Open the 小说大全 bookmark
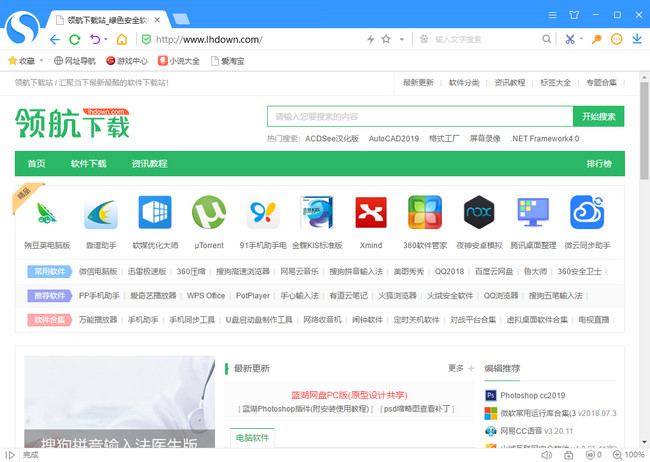Image resolution: width=650 pixels, height=462 pixels. (x=179, y=61)
